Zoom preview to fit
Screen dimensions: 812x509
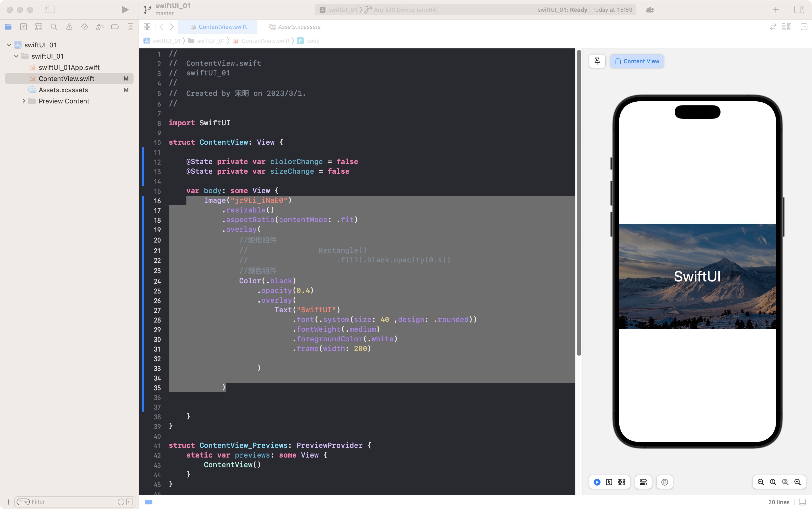pyautogui.click(x=785, y=482)
